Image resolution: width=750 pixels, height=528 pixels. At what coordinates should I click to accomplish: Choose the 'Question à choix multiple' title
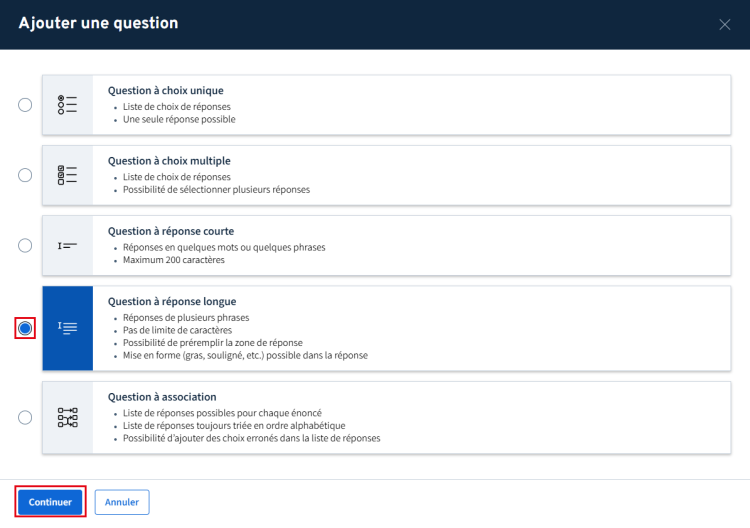[169, 160]
